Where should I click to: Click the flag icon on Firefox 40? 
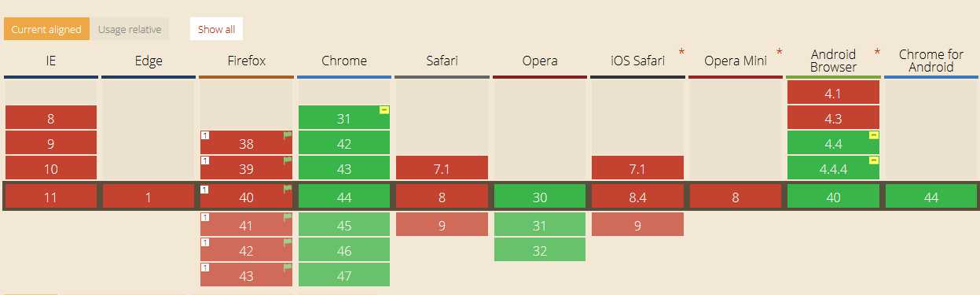(288, 190)
